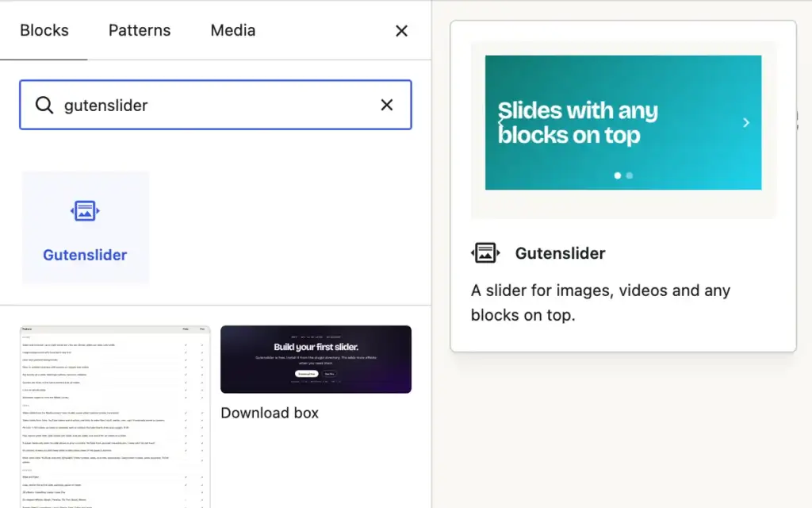
Task: Click the 'Slides with any blocks on top' preview
Action: click(623, 123)
